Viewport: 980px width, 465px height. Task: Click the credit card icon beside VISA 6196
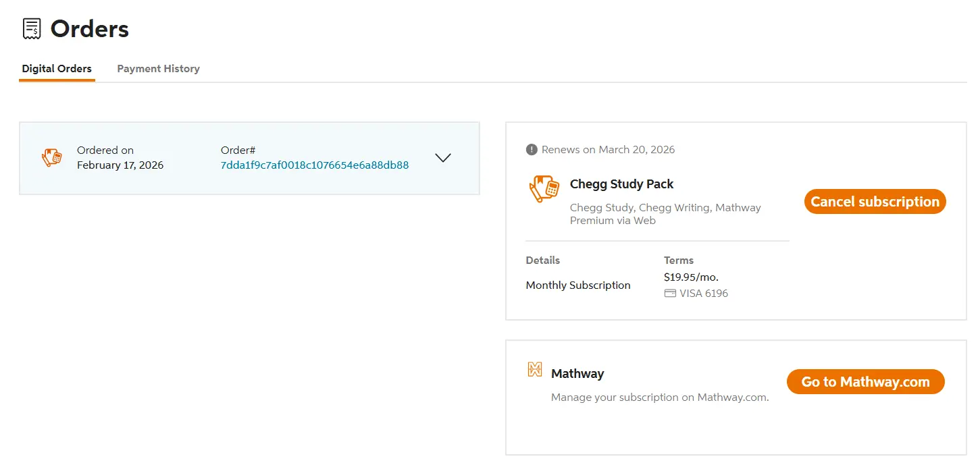[x=670, y=294]
